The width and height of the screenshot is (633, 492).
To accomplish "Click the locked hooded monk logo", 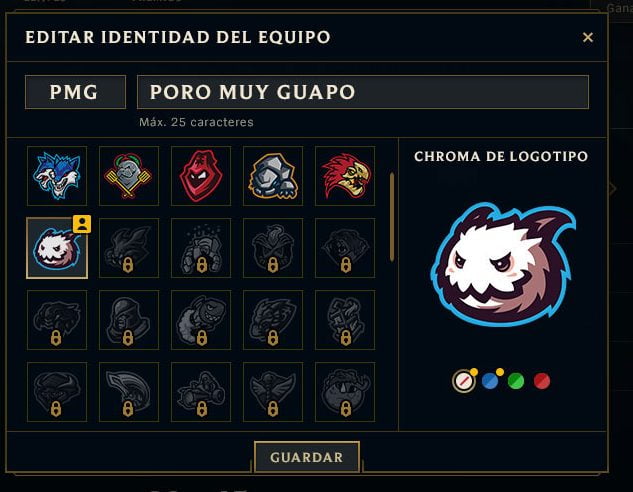I will (x=129, y=320).
